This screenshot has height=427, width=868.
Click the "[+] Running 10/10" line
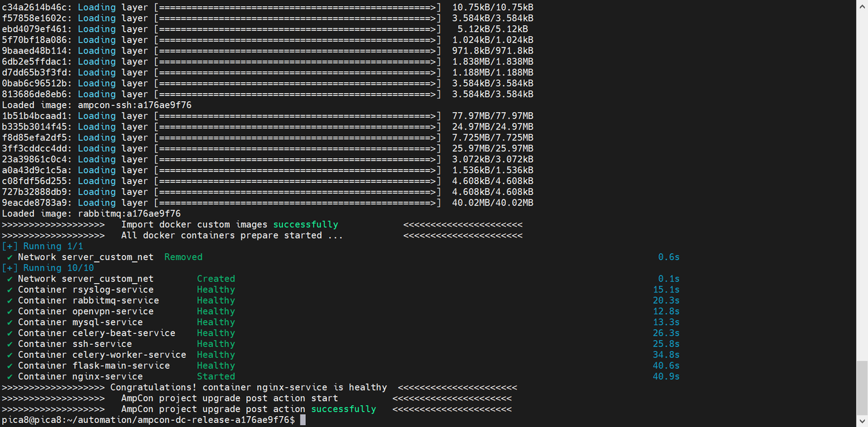[47, 268]
